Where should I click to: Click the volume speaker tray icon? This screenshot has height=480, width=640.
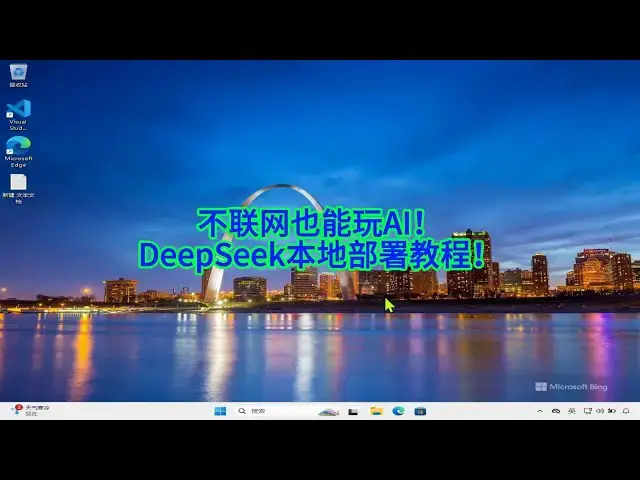[600, 411]
